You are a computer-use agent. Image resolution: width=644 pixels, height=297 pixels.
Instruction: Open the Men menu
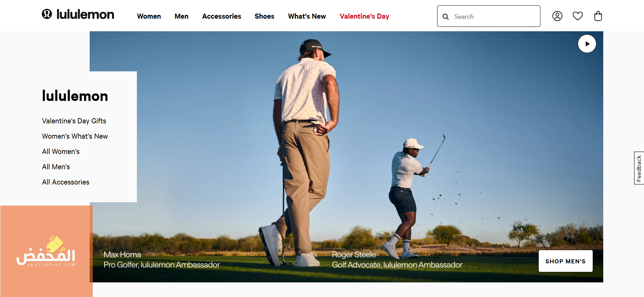pos(181,16)
